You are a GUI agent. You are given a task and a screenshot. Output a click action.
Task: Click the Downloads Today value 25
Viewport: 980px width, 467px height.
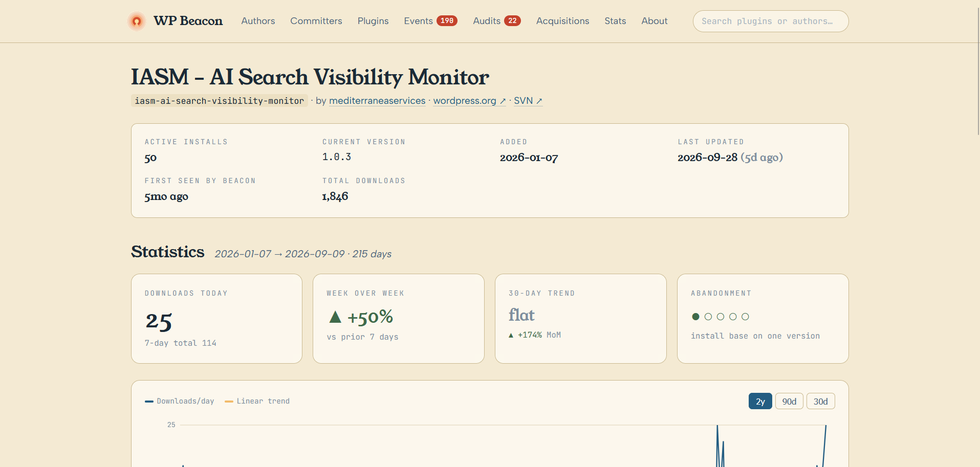tap(159, 321)
